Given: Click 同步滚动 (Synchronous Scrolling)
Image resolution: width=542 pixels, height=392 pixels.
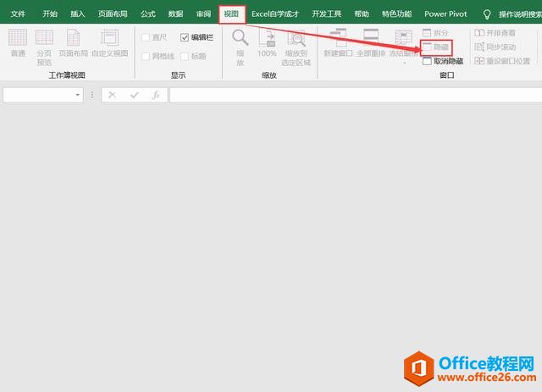Looking at the screenshot, I should click(495, 47).
